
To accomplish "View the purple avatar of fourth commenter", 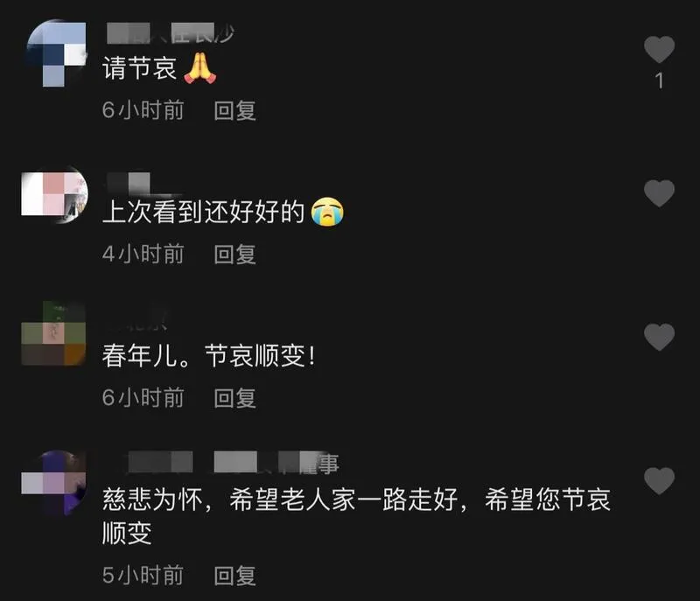I will pyautogui.click(x=53, y=483).
